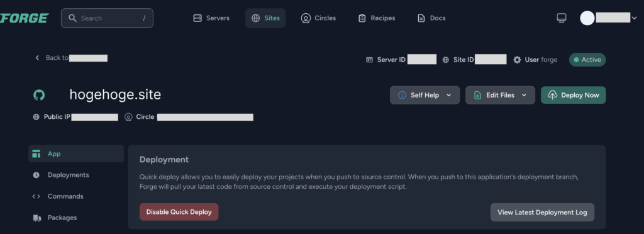
Task: Click the Server ID label
Action: pyautogui.click(x=391, y=60)
